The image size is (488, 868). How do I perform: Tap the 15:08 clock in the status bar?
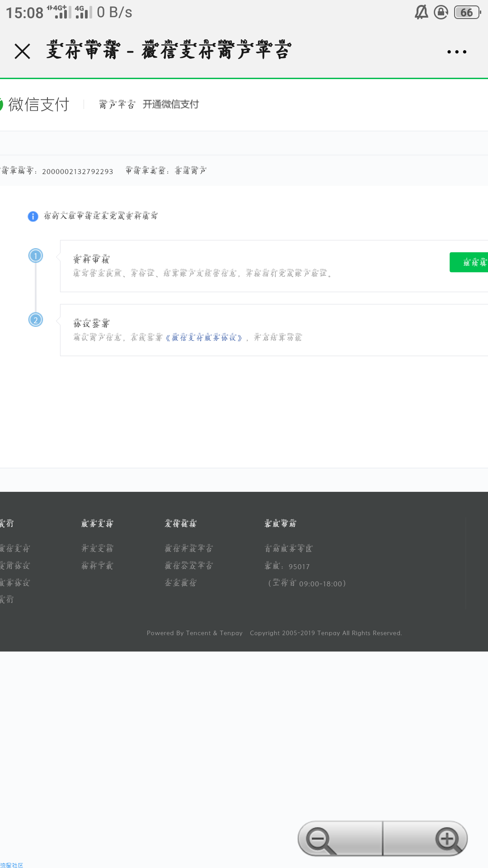click(x=24, y=13)
